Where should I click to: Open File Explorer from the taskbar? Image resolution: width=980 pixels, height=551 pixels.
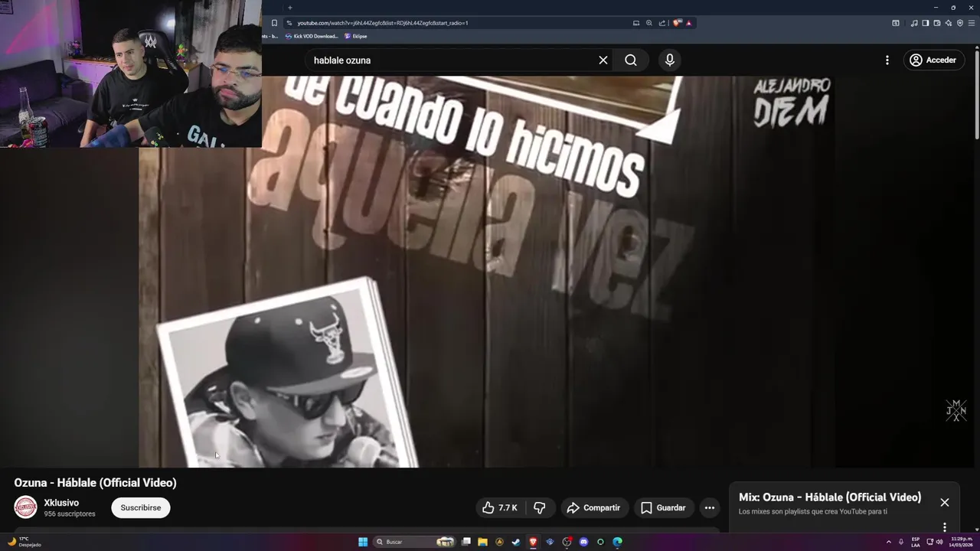[482, 542]
